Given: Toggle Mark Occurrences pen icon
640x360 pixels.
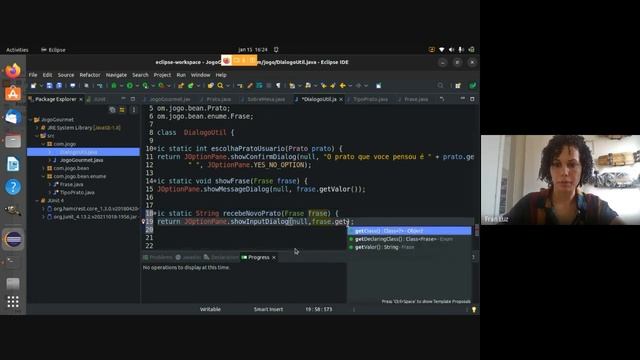Looking at the screenshot, I should click(249, 86).
